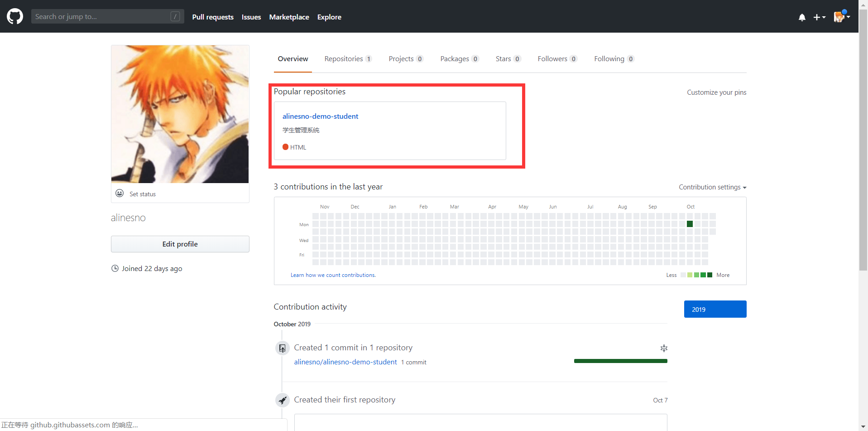Click the 1 commit link
Viewport: 868px width, 431px height.
pyautogui.click(x=413, y=362)
